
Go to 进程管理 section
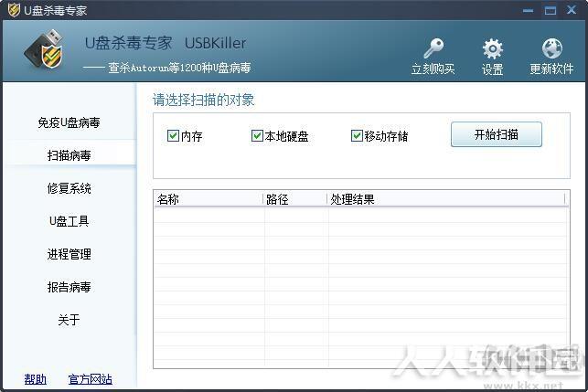(69, 254)
